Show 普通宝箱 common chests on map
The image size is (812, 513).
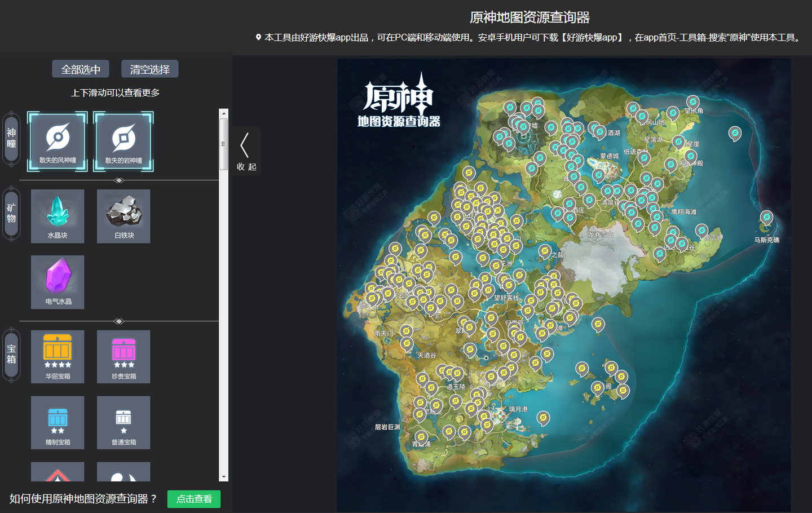tap(123, 423)
